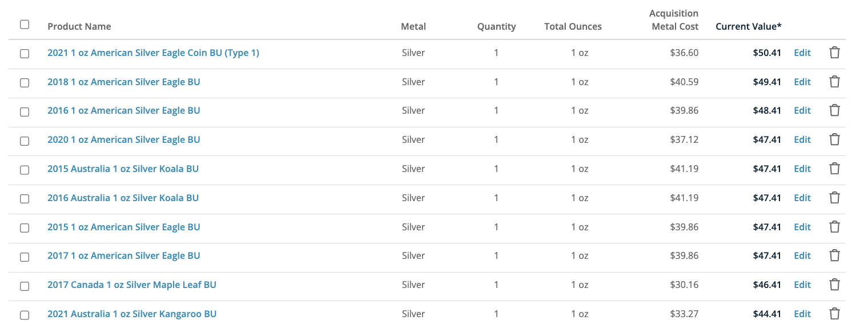Open the 2017 Canada Silver Maple Leaf BU link
The height and width of the screenshot is (336, 868).
pyautogui.click(x=132, y=285)
